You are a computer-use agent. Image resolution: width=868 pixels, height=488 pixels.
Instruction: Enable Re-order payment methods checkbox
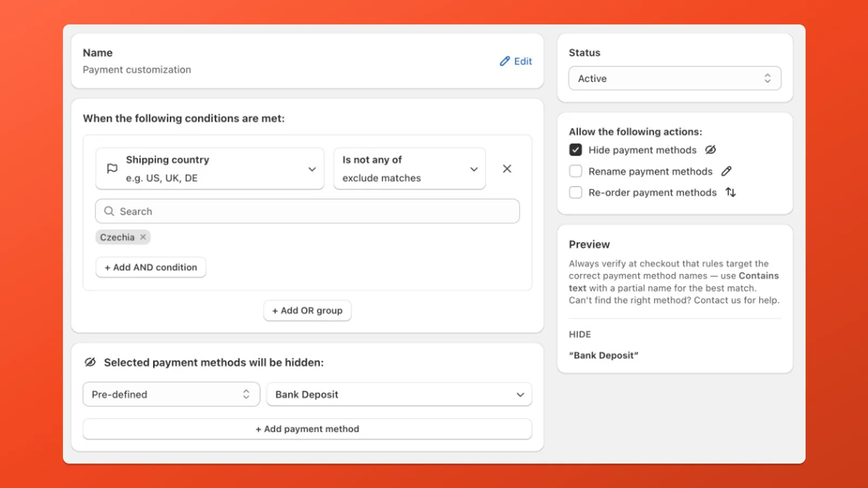click(x=576, y=192)
